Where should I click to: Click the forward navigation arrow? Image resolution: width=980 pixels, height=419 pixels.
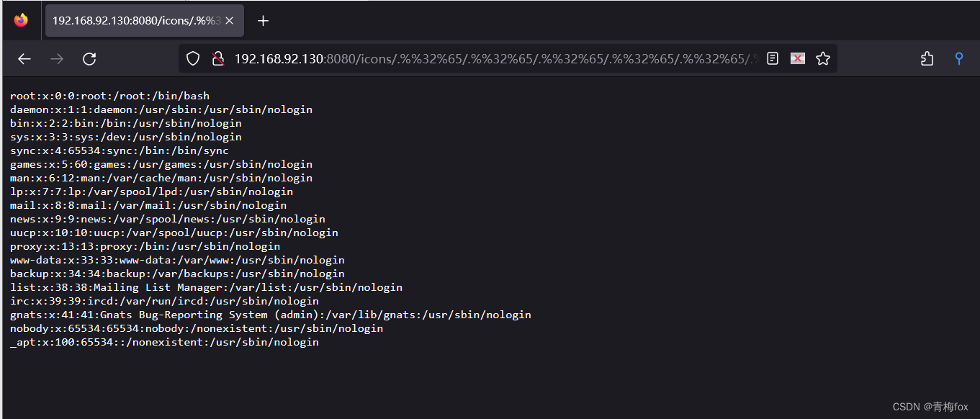56,58
